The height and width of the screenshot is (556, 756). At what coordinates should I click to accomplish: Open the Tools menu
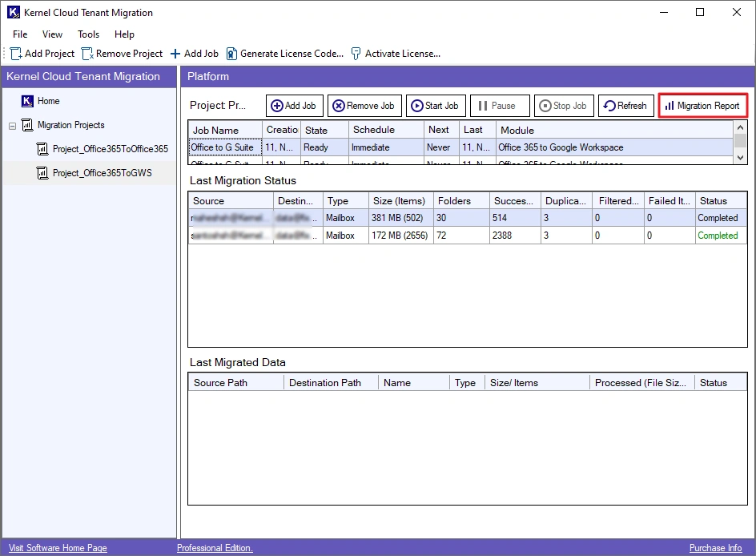tap(88, 34)
